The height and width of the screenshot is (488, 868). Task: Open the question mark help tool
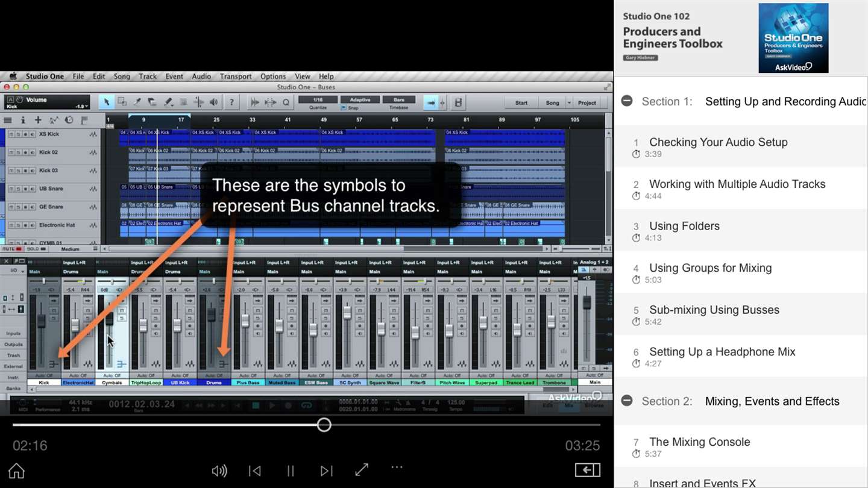click(x=231, y=102)
